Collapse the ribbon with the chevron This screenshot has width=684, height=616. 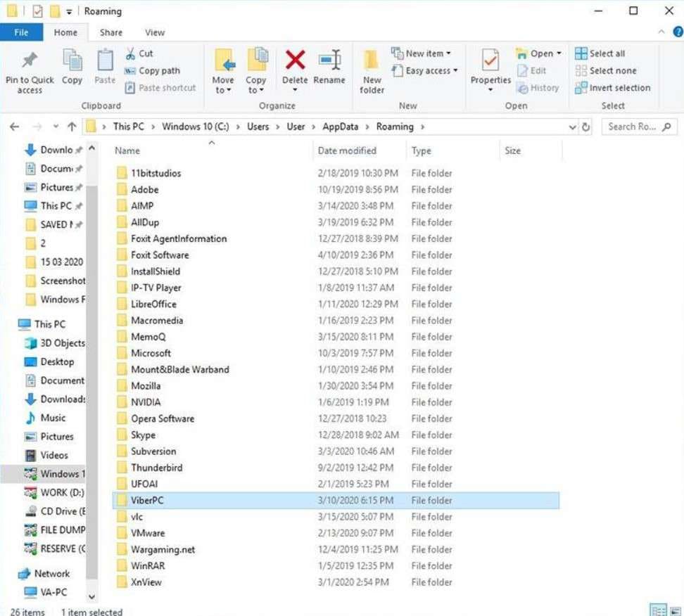(x=661, y=32)
